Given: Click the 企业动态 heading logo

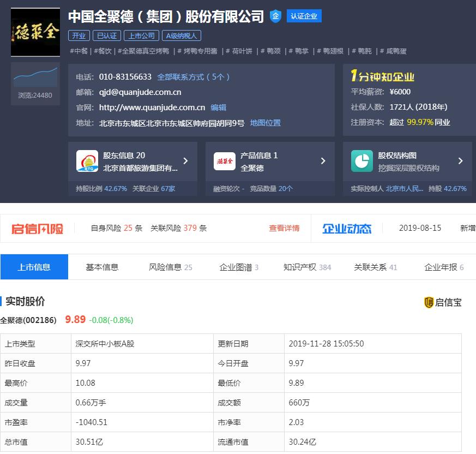Looking at the screenshot, I should pyautogui.click(x=347, y=229).
